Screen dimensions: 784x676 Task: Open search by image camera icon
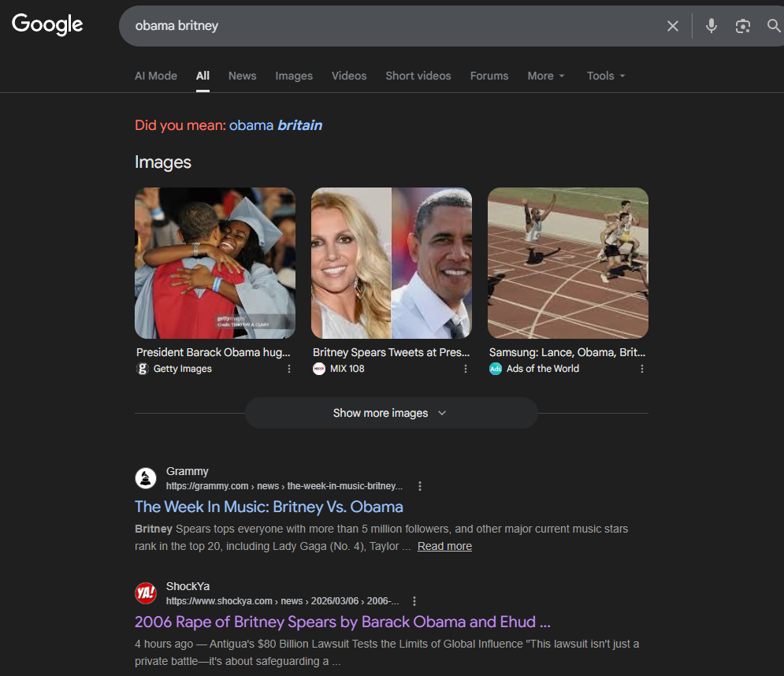[742, 26]
